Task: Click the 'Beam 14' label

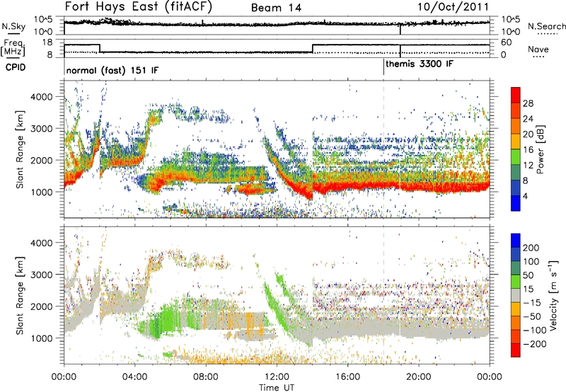Action: tap(276, 8)
